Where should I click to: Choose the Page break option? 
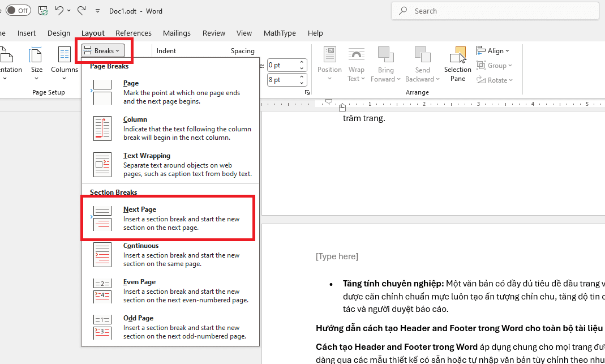(170, 92)
